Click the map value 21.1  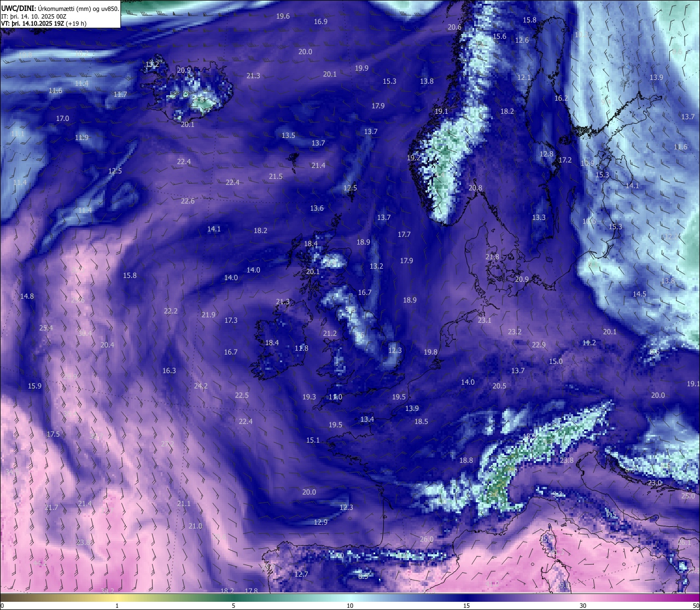tap(184, 504)
